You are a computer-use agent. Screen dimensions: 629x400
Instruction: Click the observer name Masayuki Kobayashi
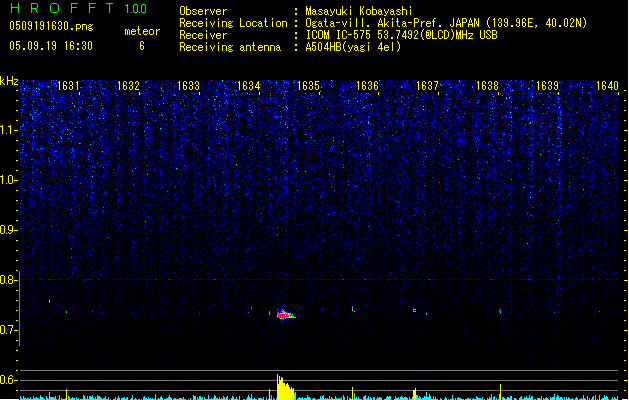pyautogui.click(x=359, y=11)
